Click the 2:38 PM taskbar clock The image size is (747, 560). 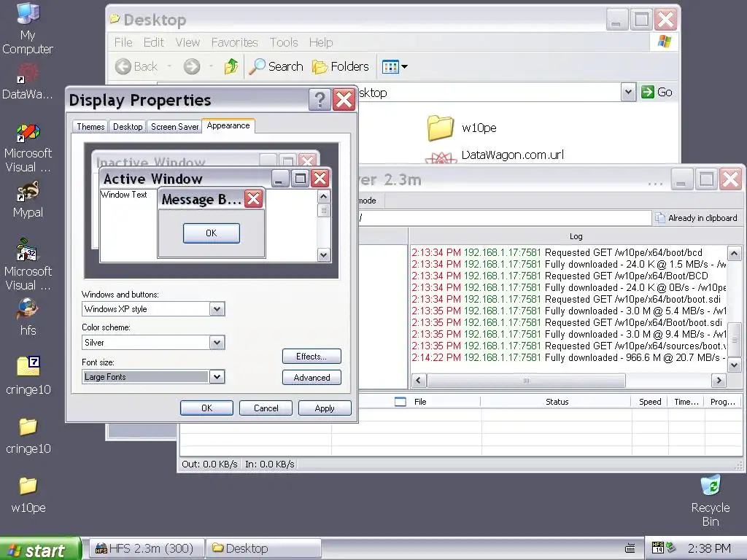(709, 548)
